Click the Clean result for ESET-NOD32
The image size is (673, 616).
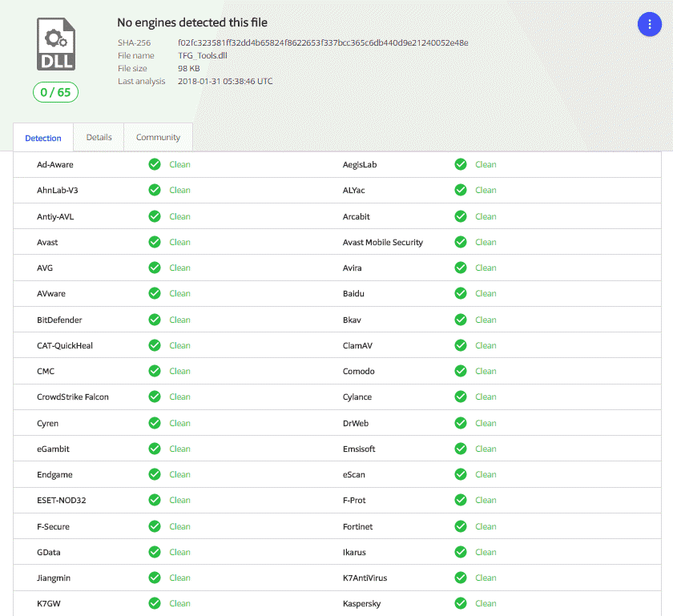[x=179, y=501]
